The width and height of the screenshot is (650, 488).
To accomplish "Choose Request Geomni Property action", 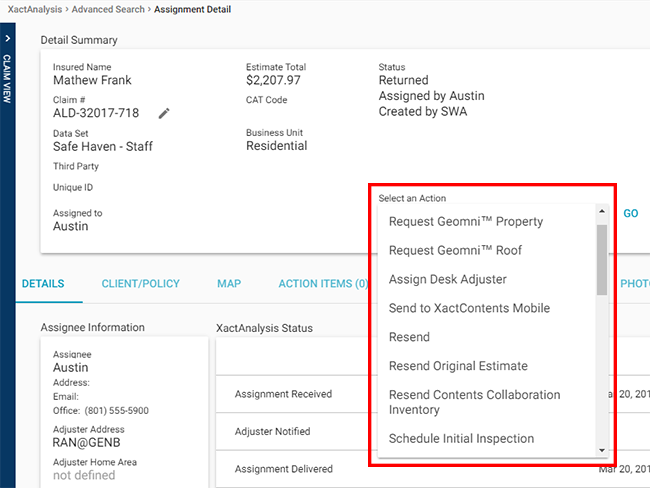I will pyautogui.click(x=465, y=221).
